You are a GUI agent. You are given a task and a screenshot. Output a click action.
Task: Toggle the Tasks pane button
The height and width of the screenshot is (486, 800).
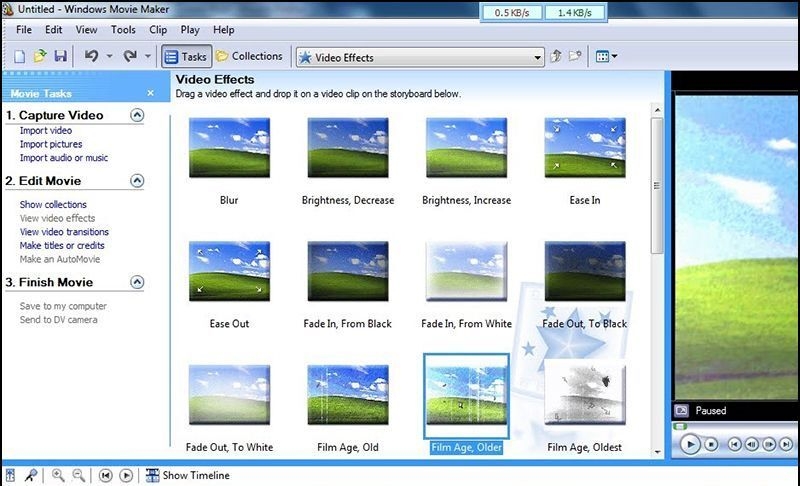[x=186, y=57]
